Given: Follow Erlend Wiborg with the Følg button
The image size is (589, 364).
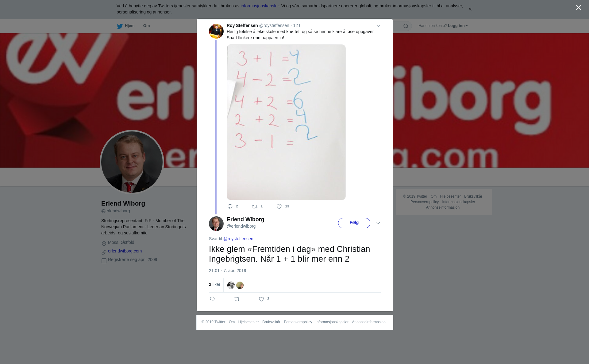Looking at the screenshot, I should pos(354,223).
